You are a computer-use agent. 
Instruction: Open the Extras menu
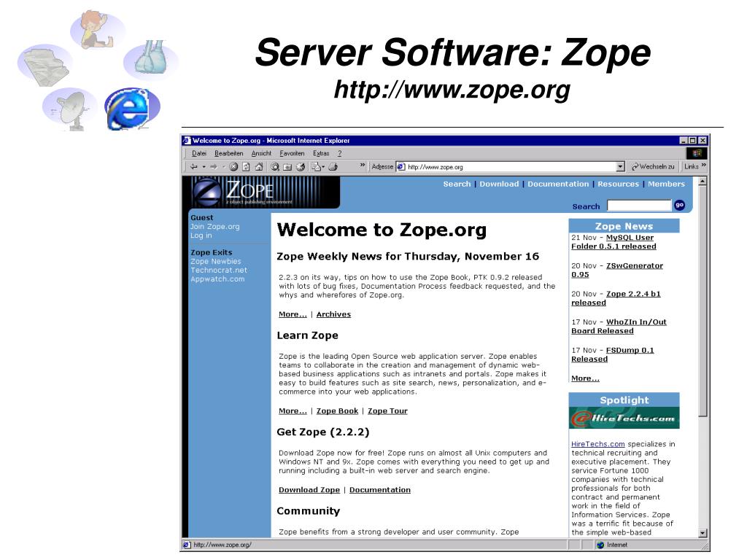[x=321, y=153]
